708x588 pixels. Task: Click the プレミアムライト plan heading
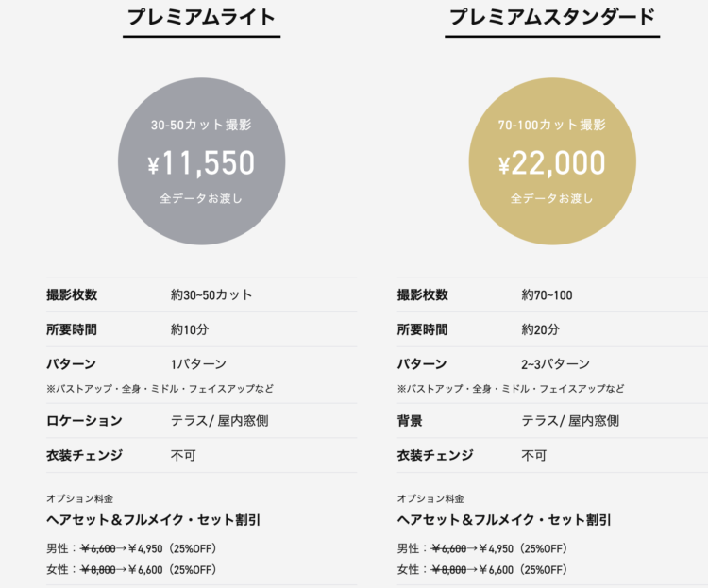pos(201,18)
